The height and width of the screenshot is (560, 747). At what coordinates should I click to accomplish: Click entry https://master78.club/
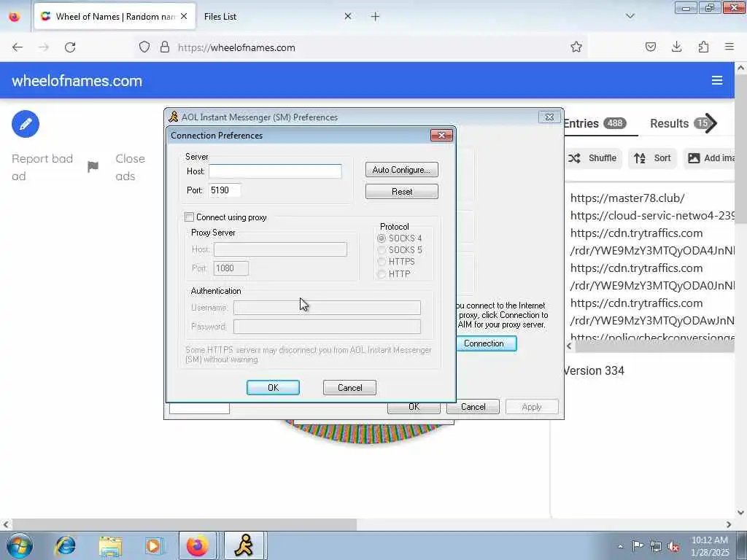[627, 198]
